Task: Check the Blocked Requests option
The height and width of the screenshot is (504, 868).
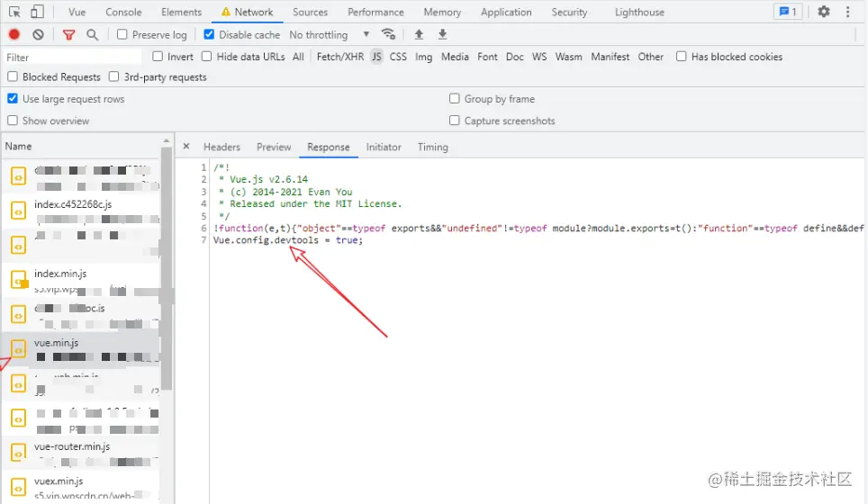Action: 13,76
